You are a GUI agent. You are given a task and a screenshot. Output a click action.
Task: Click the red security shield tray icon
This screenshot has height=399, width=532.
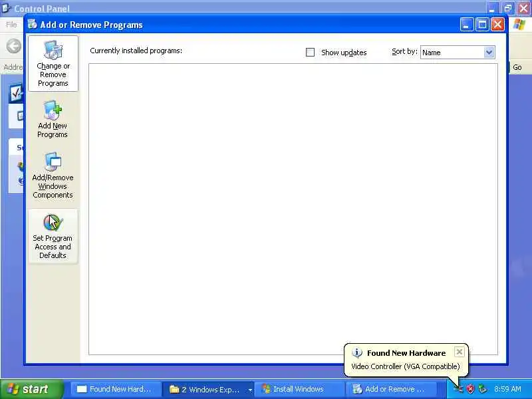[x=470, y=389]
